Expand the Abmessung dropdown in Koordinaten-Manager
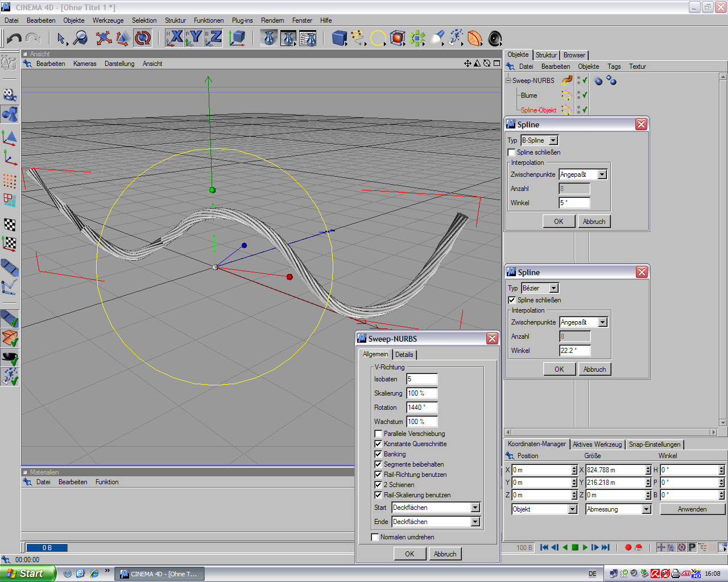 tap(646, 509)
